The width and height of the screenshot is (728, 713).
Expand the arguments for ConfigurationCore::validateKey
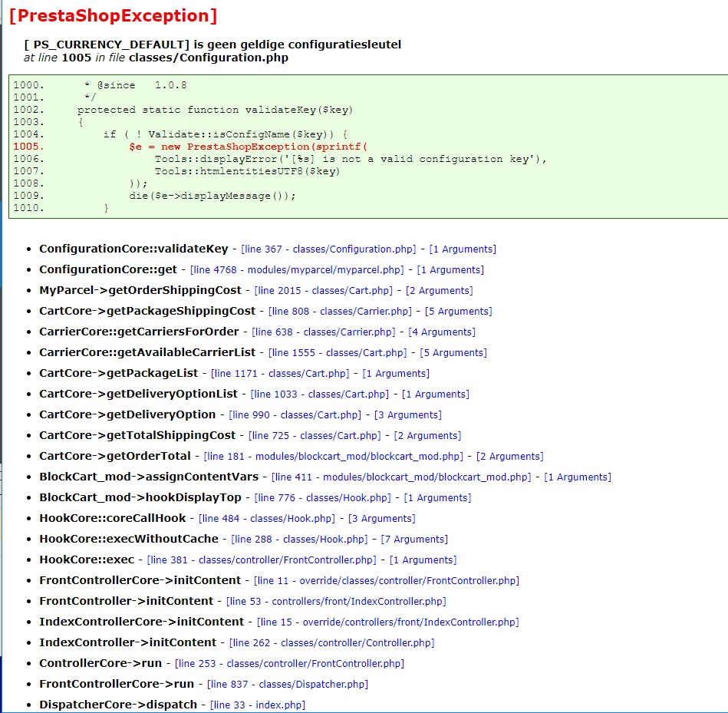coord(463,249)
